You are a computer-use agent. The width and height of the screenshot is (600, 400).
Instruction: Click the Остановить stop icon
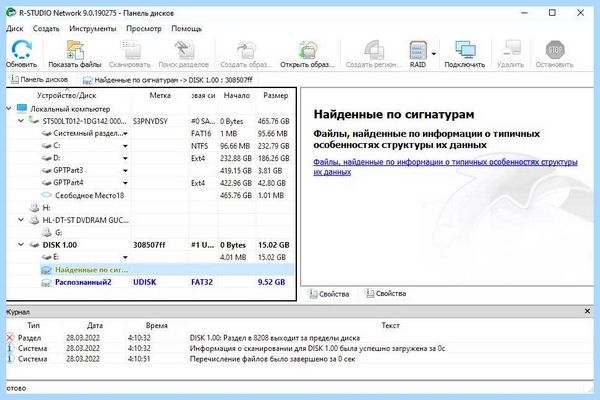[x=554, y=50]
